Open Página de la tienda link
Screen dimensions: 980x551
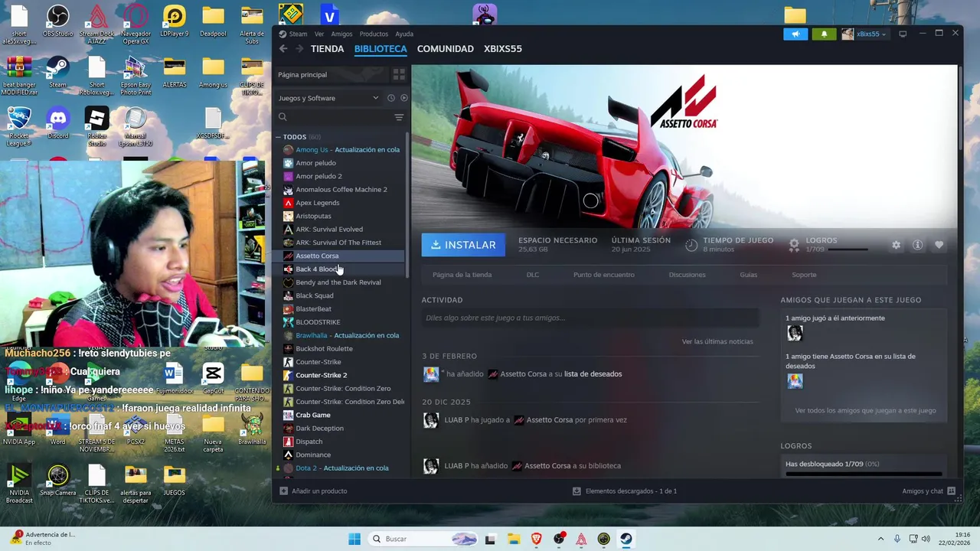tap(462, 275)
